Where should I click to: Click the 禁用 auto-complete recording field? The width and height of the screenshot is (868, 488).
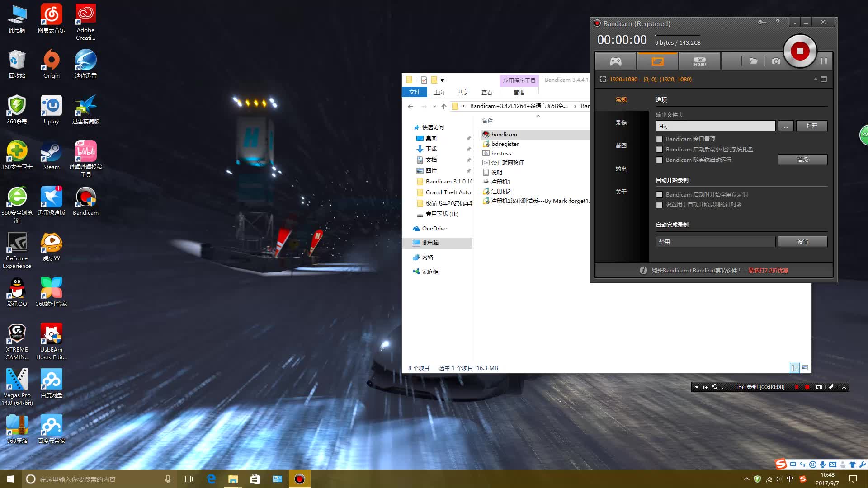tap(715, 242)
